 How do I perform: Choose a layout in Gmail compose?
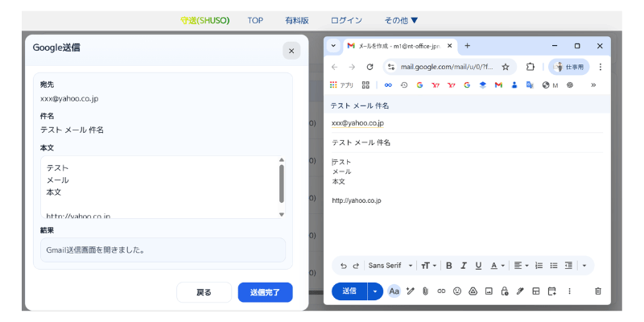[x=535, y=291]
